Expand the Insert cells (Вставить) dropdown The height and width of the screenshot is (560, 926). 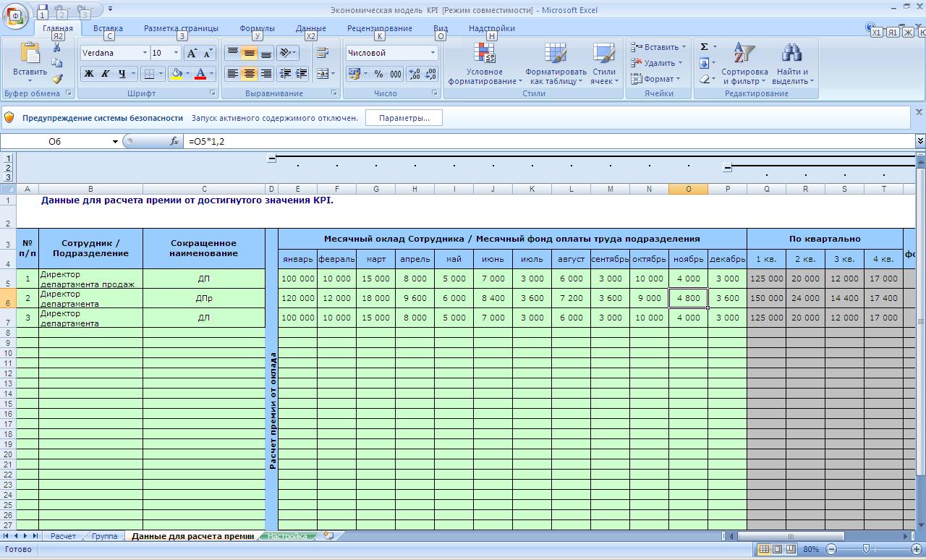point(684,47)
